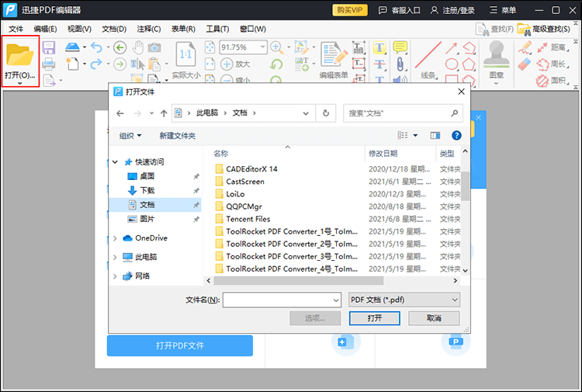Open the 编辑(E) menu
Screen dimensions: 582x392
coord(45,29)
